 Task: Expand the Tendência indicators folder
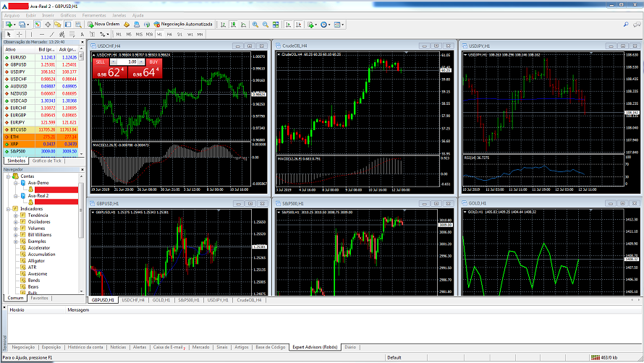pos(16,215)
